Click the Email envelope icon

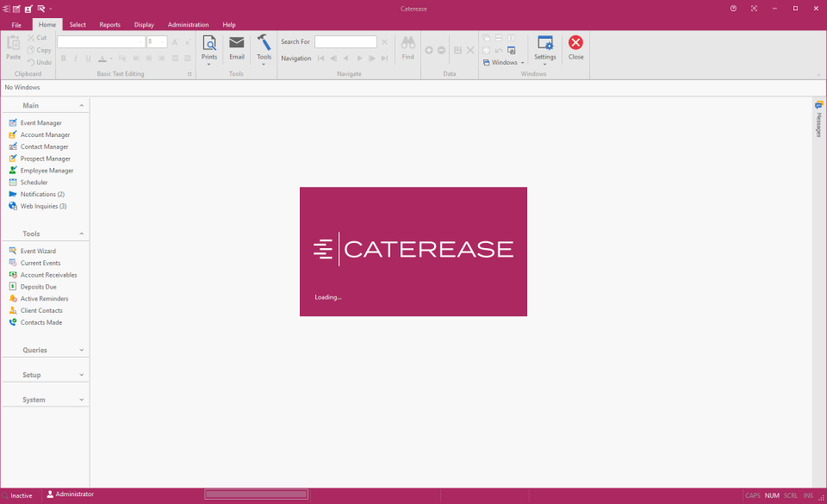[x=237, y=43]
